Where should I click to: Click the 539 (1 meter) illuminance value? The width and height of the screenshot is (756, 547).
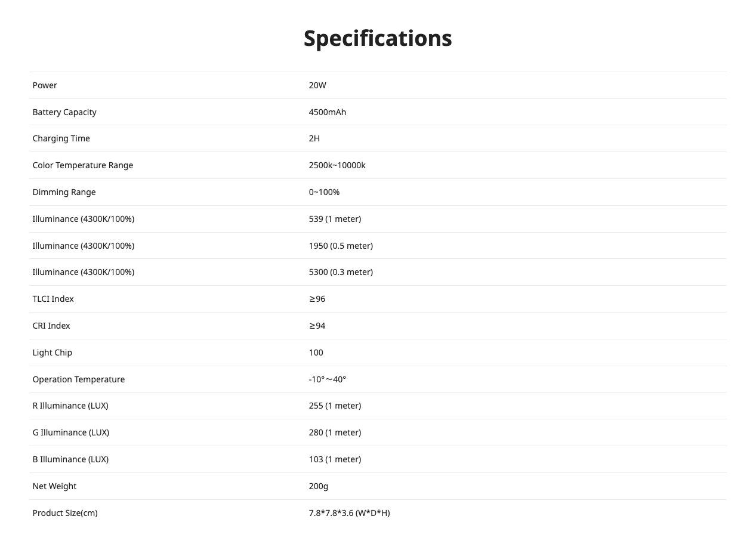tap(335, 219)
